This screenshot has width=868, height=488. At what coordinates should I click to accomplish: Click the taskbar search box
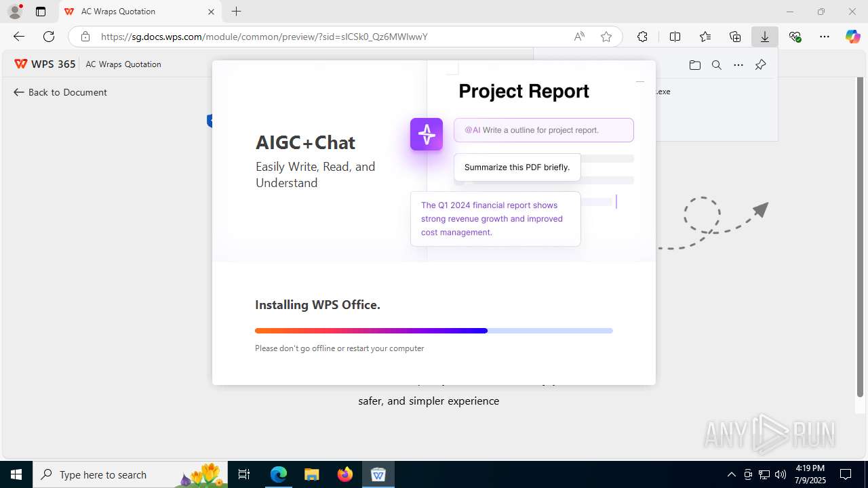[x=130, y=474]
